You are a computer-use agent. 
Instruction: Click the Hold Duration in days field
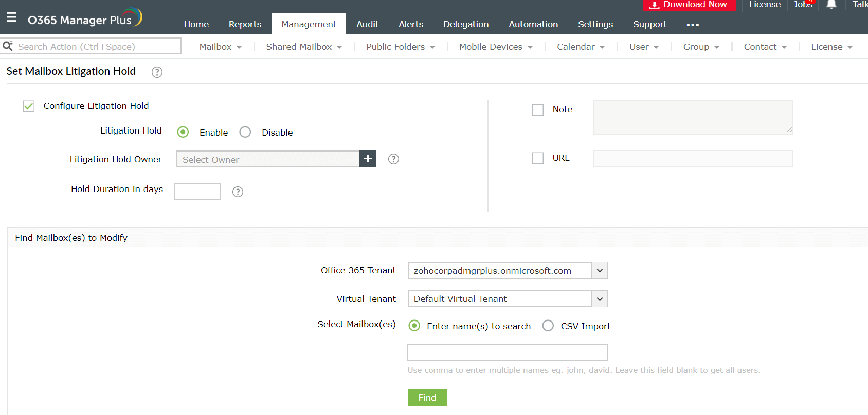click(197, 191)
